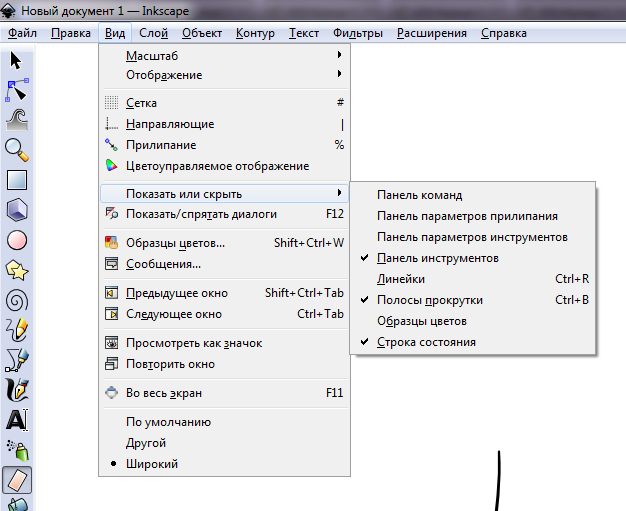Select the Spiral tool
626x511 pixels.
coord(17,300)
